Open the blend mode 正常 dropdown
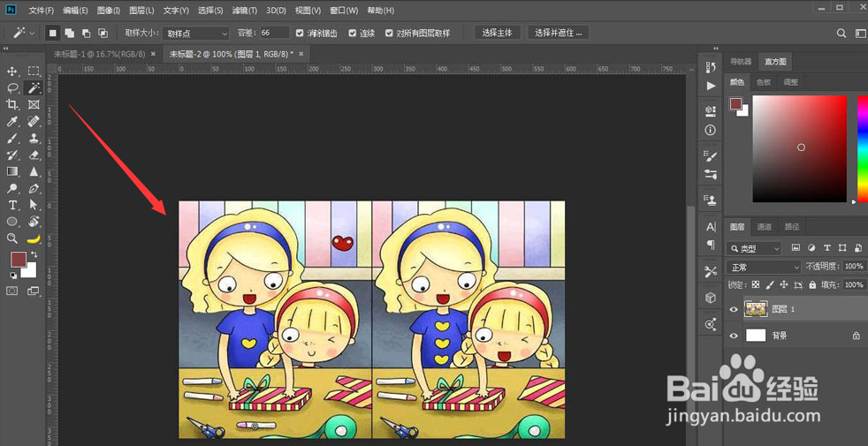This screenshot has width=868, height=446. (765, 268)
